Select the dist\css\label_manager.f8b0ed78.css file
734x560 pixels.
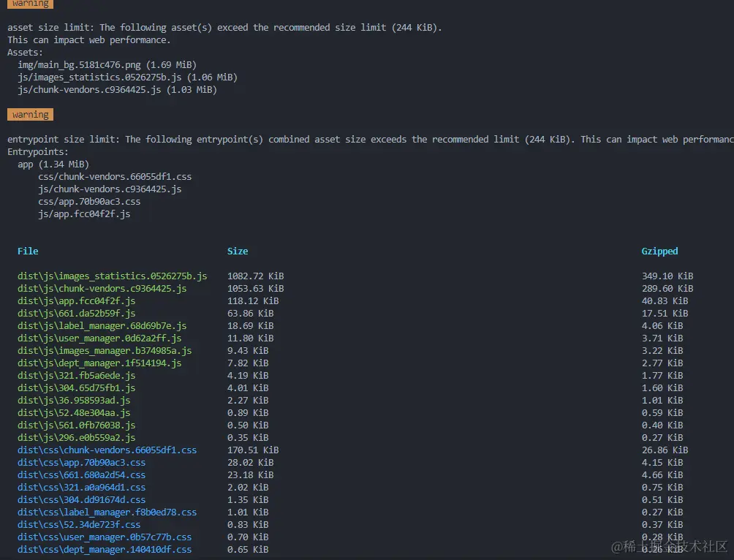[107, 512]
